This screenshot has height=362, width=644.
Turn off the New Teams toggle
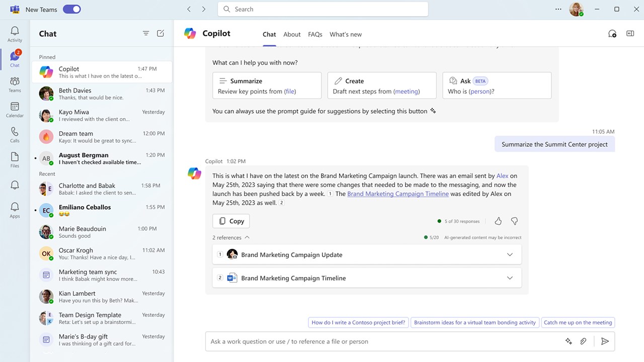pos(71,9)
